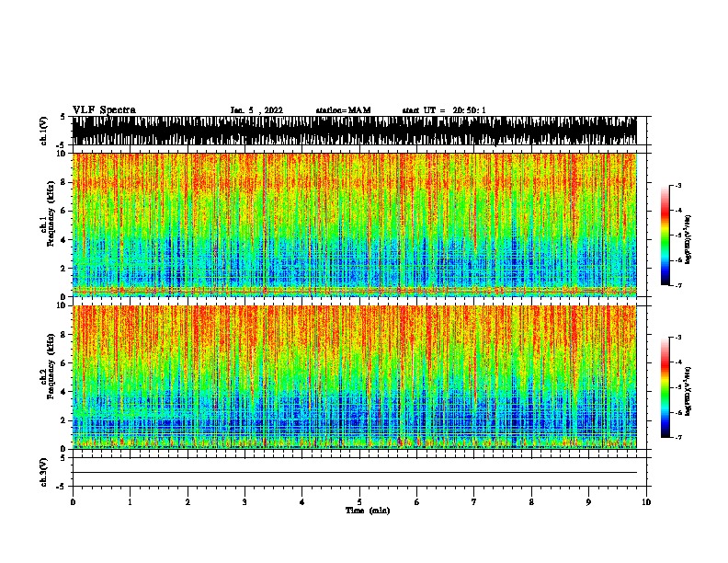This screenshot has height=563, width=728.
Task: Click the "0" tick on the time axis
Action: (73, 502)
